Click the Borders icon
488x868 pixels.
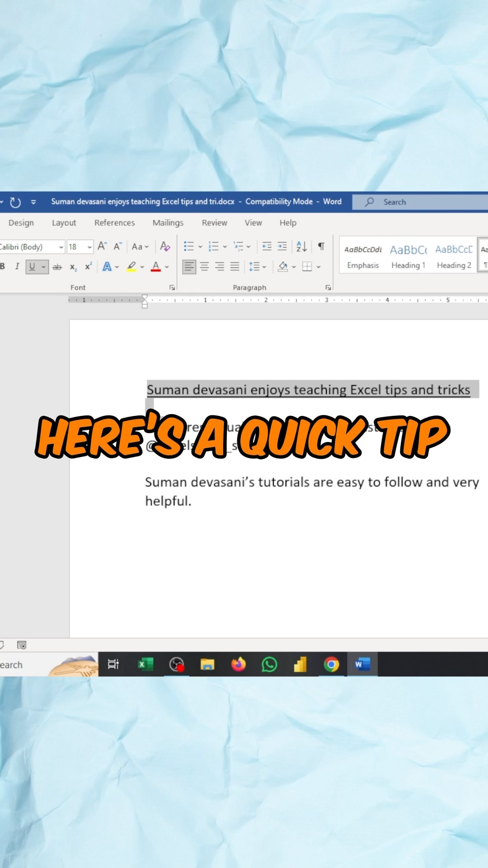coord(307,267)
